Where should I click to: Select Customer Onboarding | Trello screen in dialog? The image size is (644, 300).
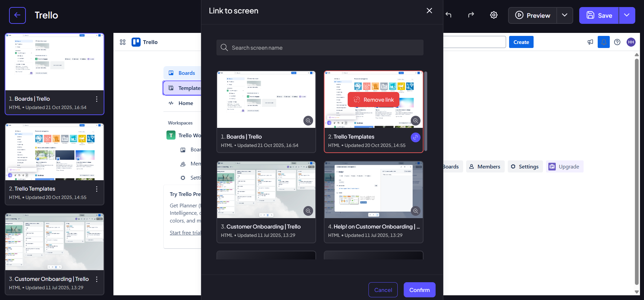coord(266,202)
